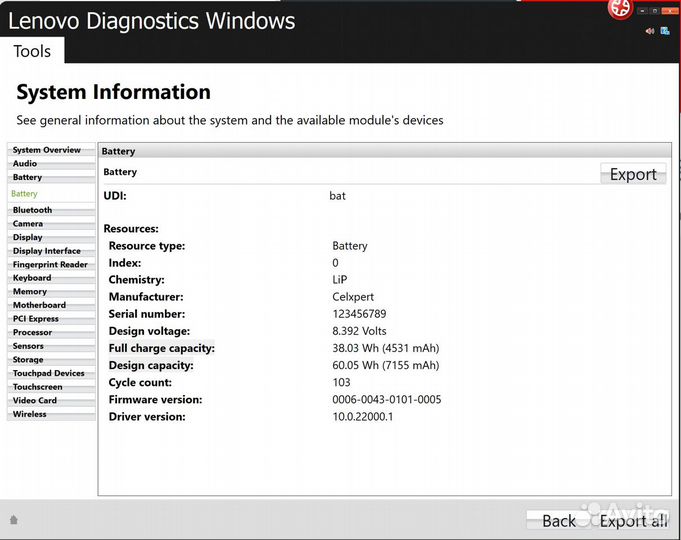
Task: Show Video Card information
Action: click(51, 401)
